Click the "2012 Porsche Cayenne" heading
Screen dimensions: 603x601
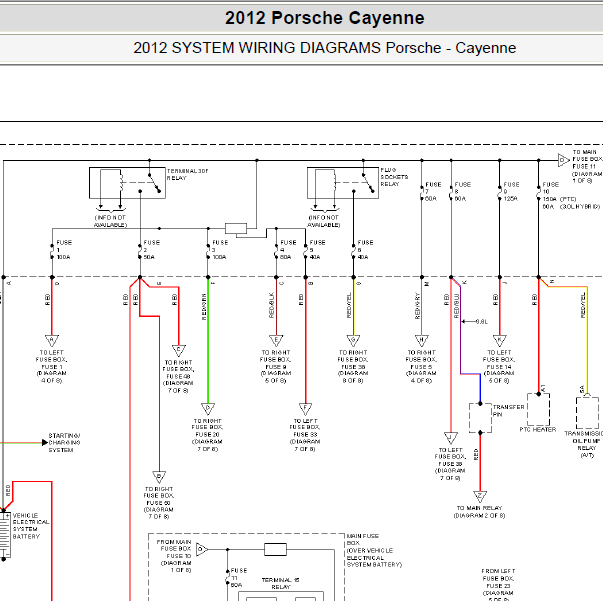[325, 18]
